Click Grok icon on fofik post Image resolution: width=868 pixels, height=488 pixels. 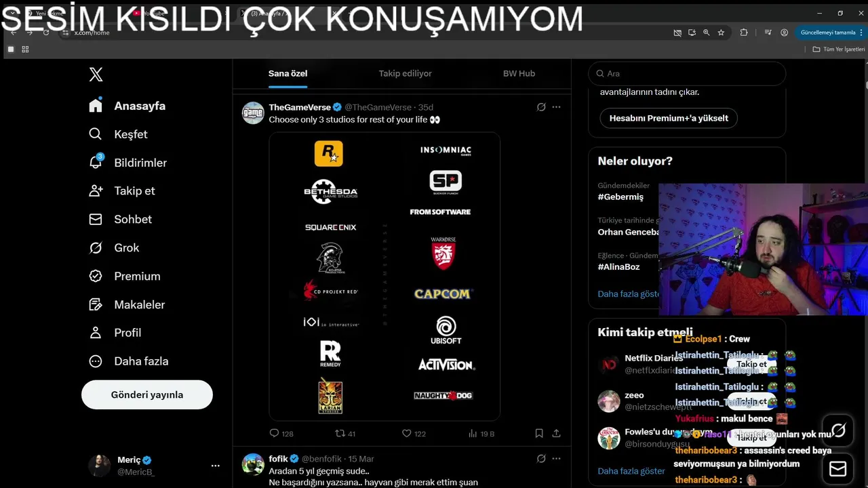coord(541,459)
